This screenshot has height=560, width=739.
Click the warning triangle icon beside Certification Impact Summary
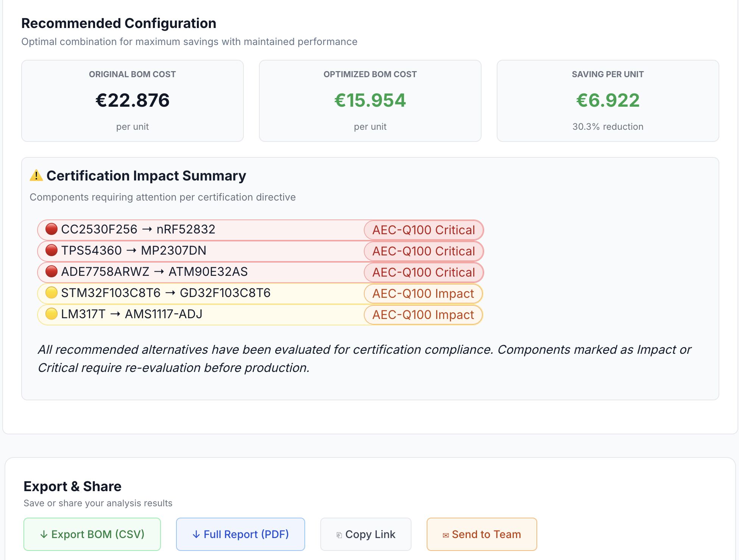click(36, 176)
